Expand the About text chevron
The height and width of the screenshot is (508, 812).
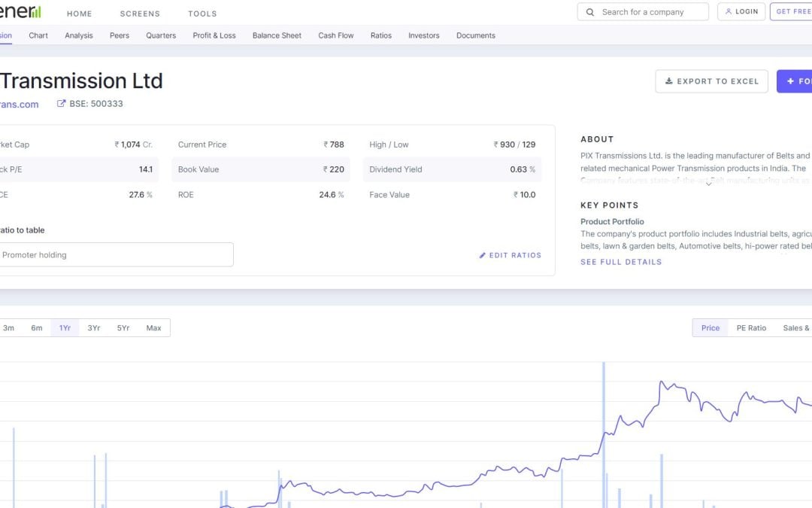708,184
